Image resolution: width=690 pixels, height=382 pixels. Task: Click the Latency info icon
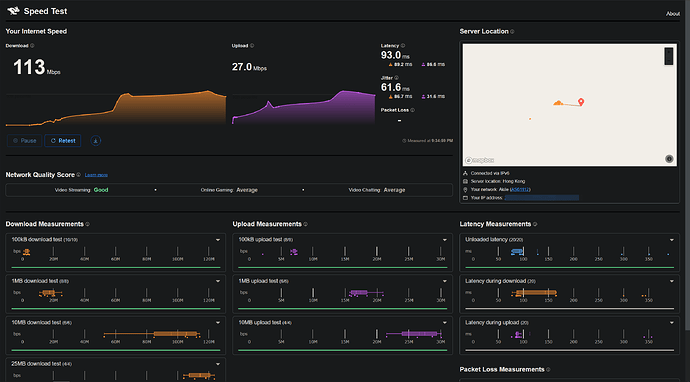(x=403, y=46)
